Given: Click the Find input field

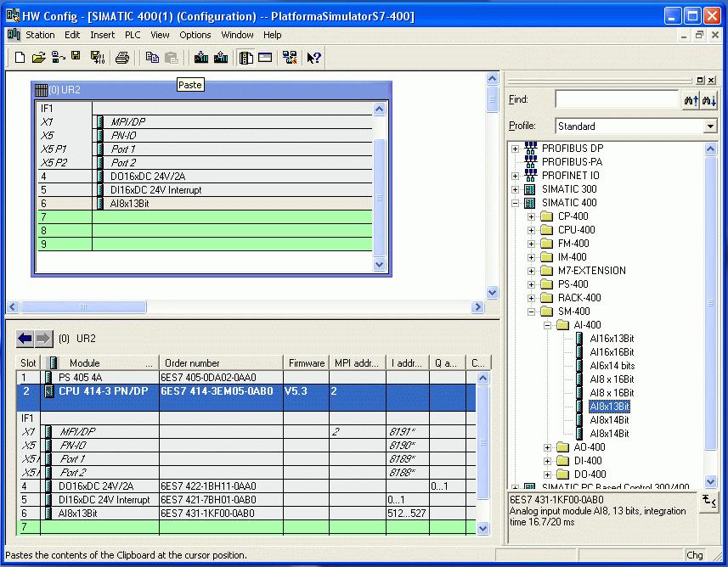Looking at the screenshot, I should pyautogui.click(x=617, y=99).
